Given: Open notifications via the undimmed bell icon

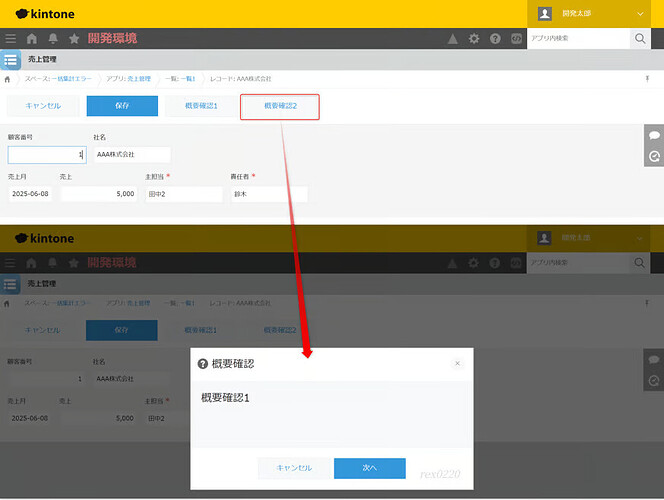Looking at the screenshot, I should pyautogui.click(x=53, y=39).
